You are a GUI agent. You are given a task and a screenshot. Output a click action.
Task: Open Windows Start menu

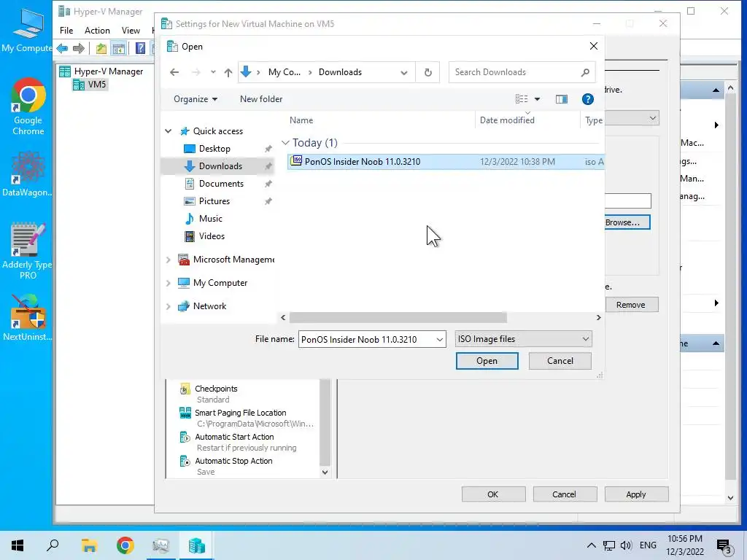pos(18,545)
